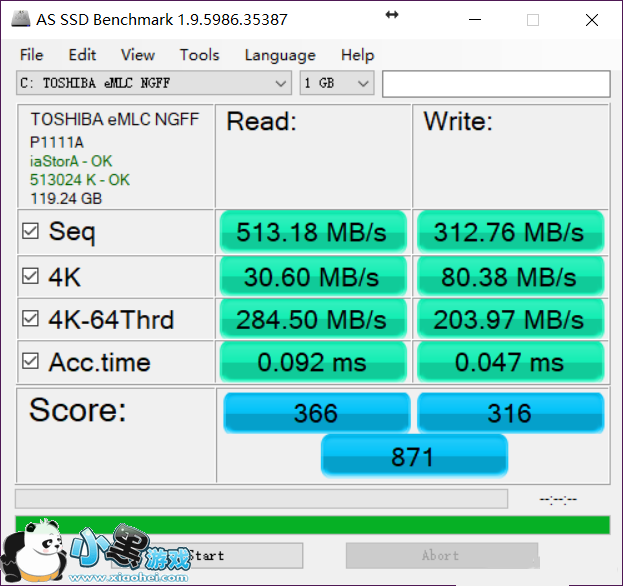Open the View menu

point(137,55)
